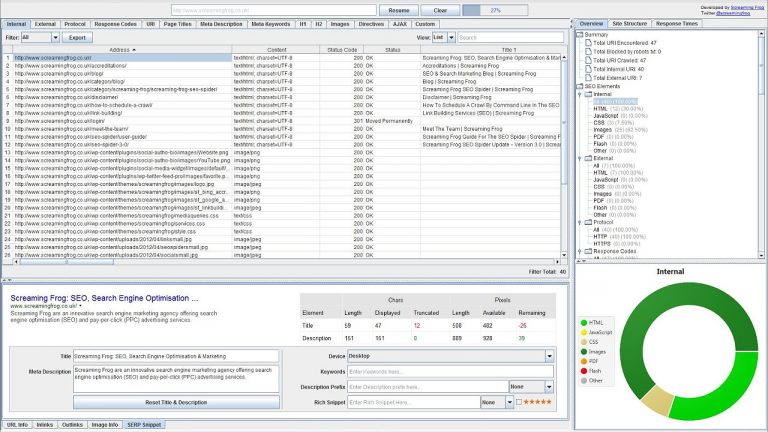The width and height of the screenshot is (768, 432).
Task: Open the Meta Keywords tab
Action: [x=271, y=24]
